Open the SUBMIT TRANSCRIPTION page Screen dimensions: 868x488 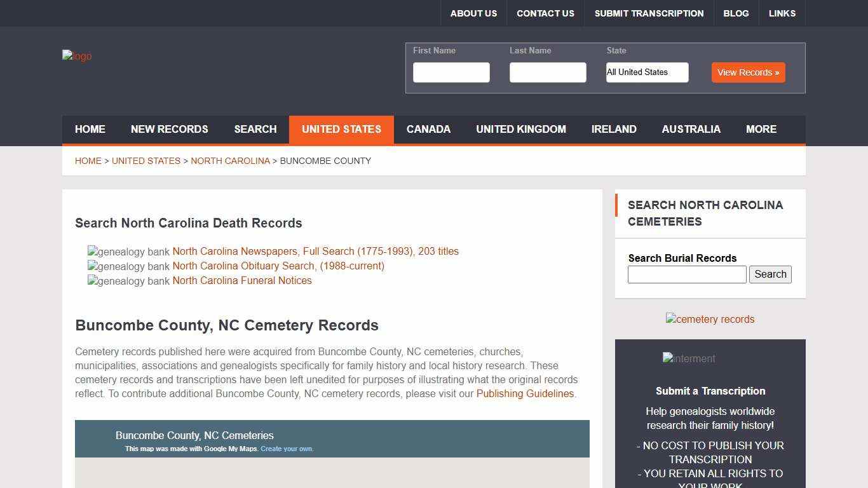tap(649, 13)
